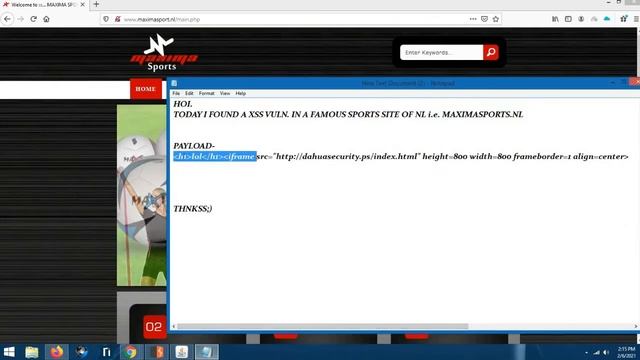This screenshot has width=640, height=360.
Task: Click tracking protection shield icon
Action: click(106, 19)
